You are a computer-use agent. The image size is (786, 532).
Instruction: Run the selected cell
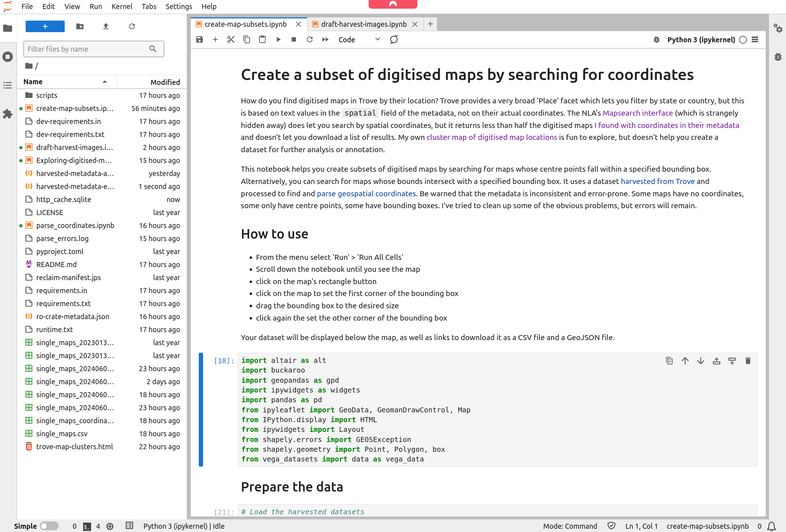(x=278, y=39)
